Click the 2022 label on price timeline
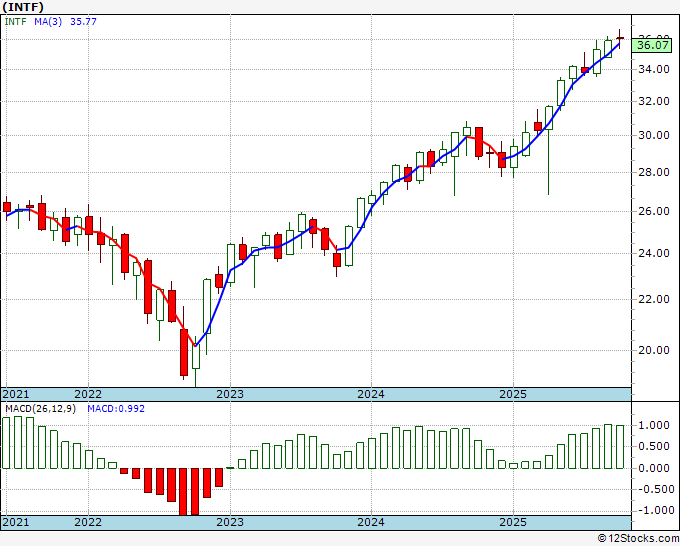This screenshot has width=680, height=546. [88, 394]
